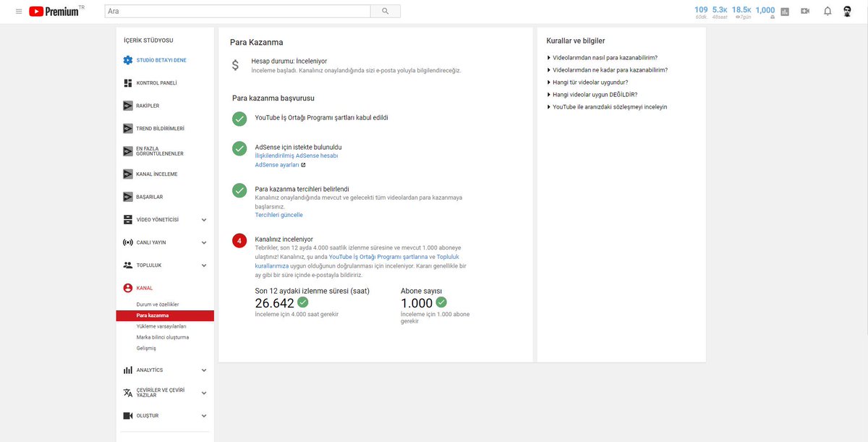Image resolution: width=868 pixels, height=442 pixels.
Task: Click green checkmark for İş Ortağı Programı step
Action: point(239,119)
